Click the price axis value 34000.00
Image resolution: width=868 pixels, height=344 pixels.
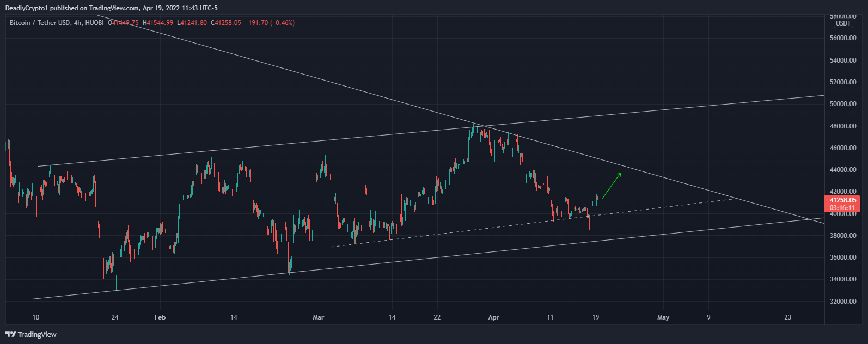click(843, 279)
